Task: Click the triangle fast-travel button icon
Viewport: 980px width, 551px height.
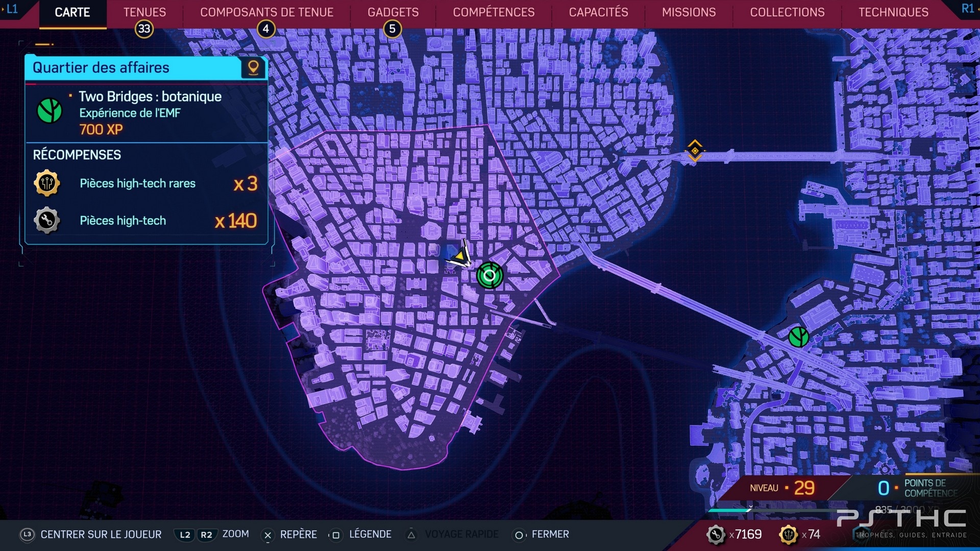Action: [411, 535]
